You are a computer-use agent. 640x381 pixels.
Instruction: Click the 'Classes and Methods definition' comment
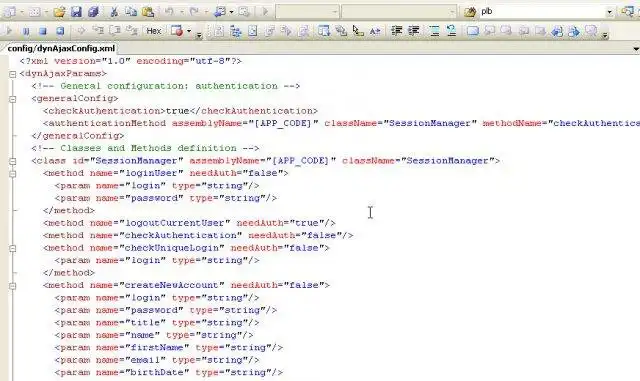(x=145, y=148)
